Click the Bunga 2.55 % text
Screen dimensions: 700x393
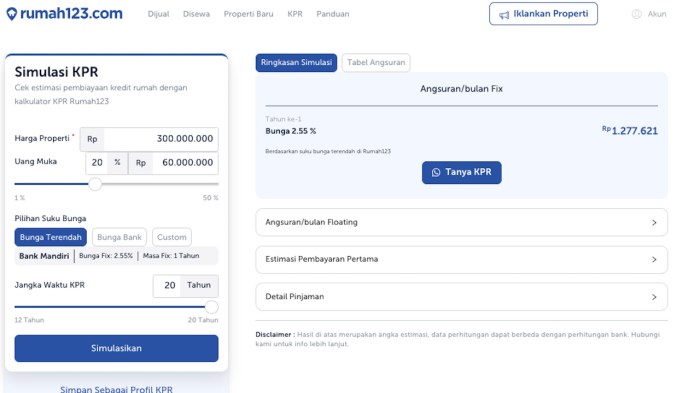pos(291,131)
